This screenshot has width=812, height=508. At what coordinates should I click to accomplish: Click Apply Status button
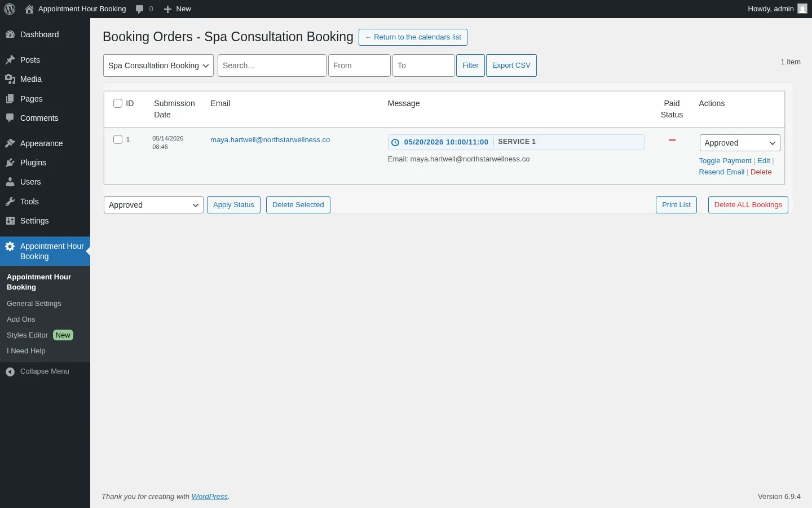tap(233, 205)
